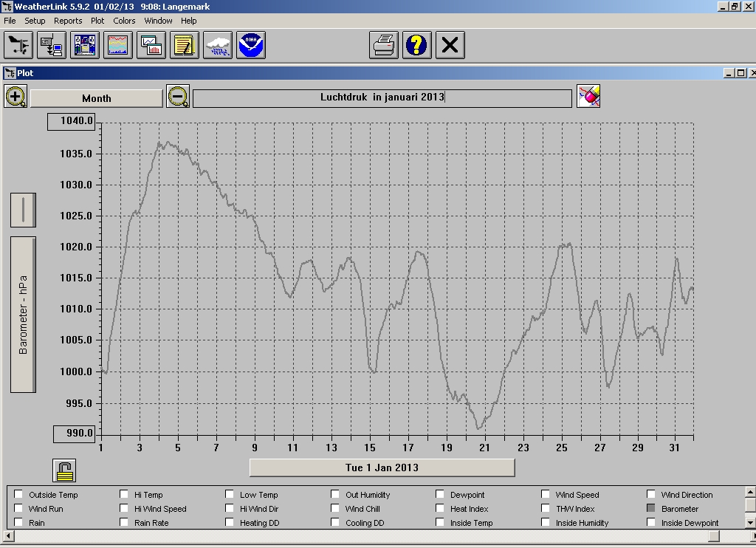
Task: Open the Plot graph toolbar icon
Action: 118,45
